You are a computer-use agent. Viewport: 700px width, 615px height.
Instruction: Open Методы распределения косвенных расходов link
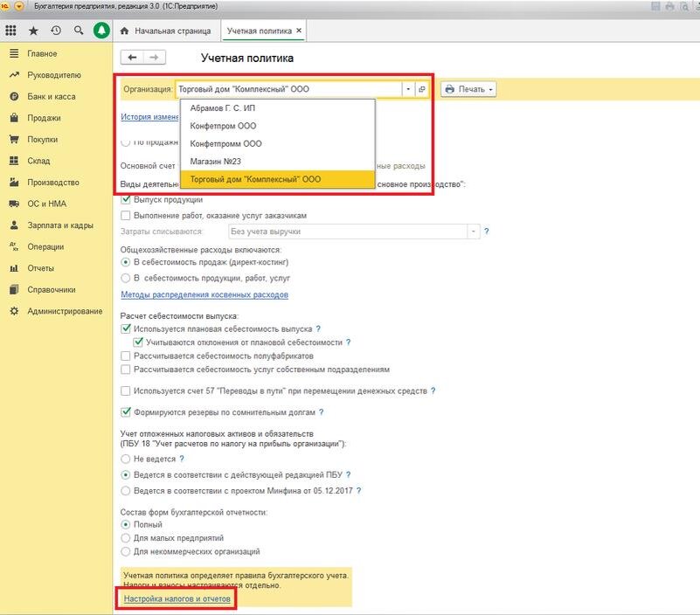pyautogui.click(x=204, y=294)
